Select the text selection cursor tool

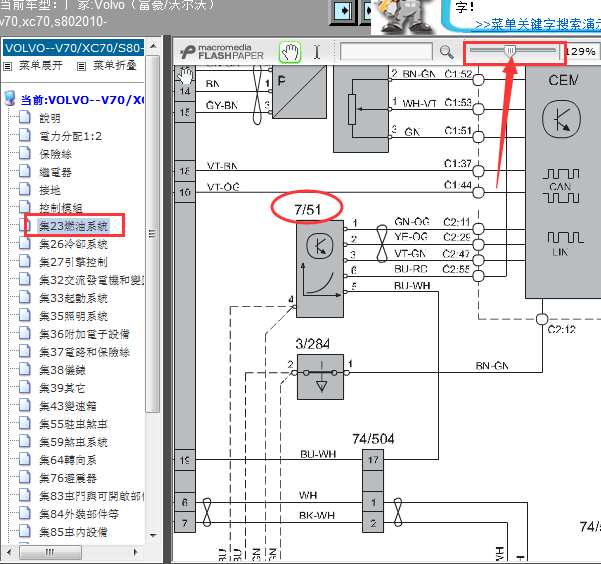pyautogui.click(x=317, y=52)
